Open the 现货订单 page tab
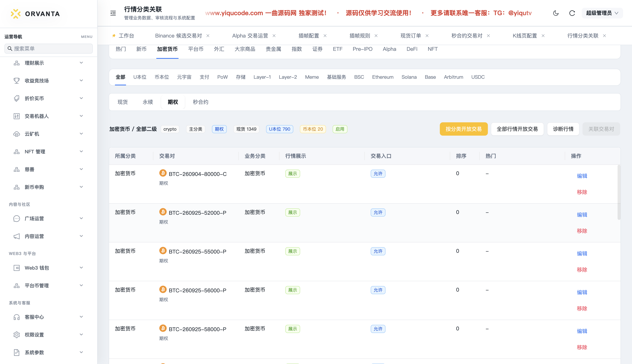Viewport: 632px width, 364px height. coord(410,36)
